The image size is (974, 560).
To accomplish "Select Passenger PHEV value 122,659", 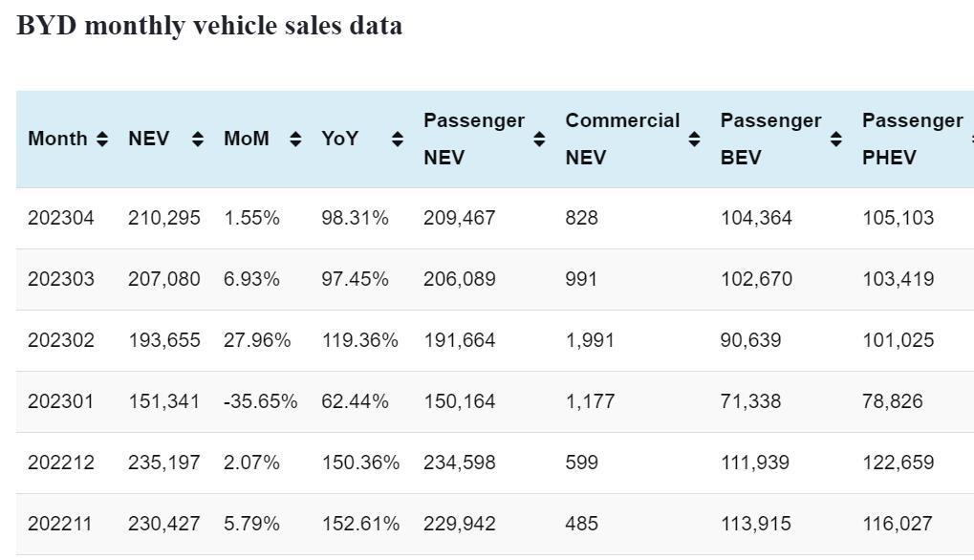I will point(898,463).
